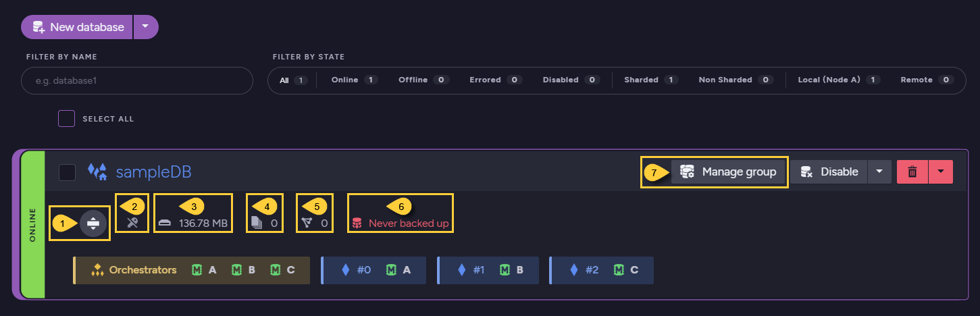
Task: Filter databases by Offline state
Action: [x=423, y=80]
